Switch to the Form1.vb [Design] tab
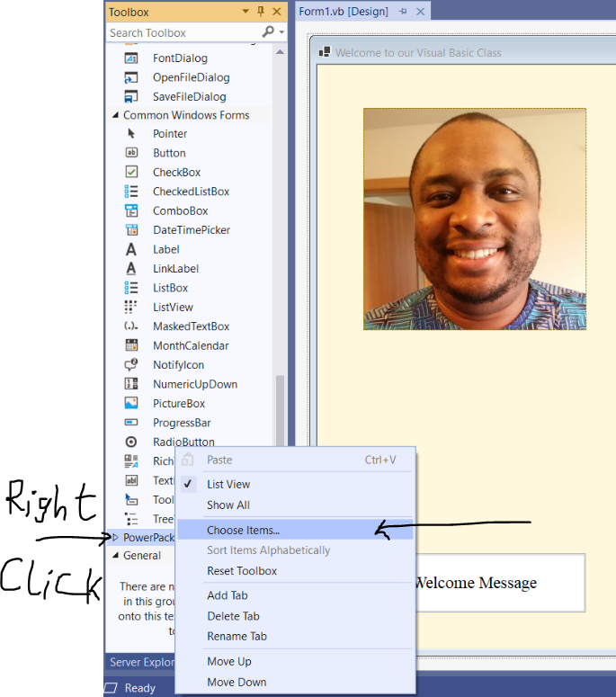616x697 pixels. coord(344,12)
